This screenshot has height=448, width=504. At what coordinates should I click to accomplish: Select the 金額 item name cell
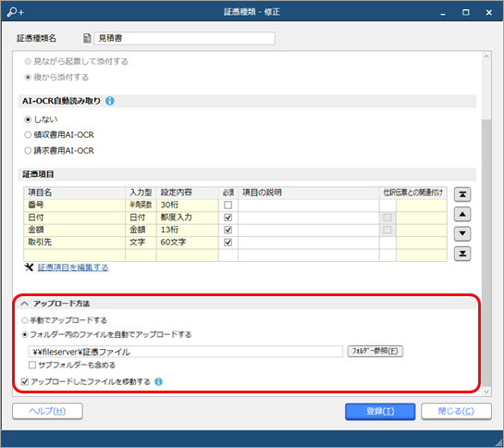click(74, 230)
